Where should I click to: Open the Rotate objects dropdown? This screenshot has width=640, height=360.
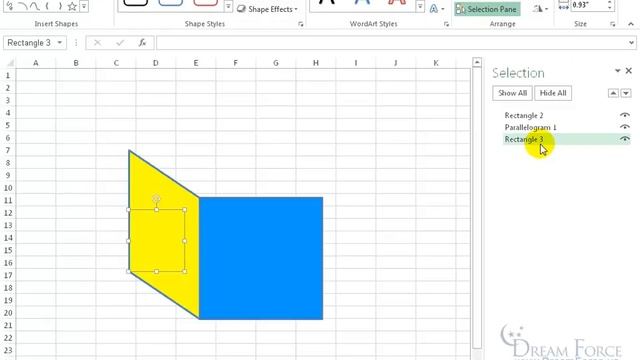[x=540, y=9]
